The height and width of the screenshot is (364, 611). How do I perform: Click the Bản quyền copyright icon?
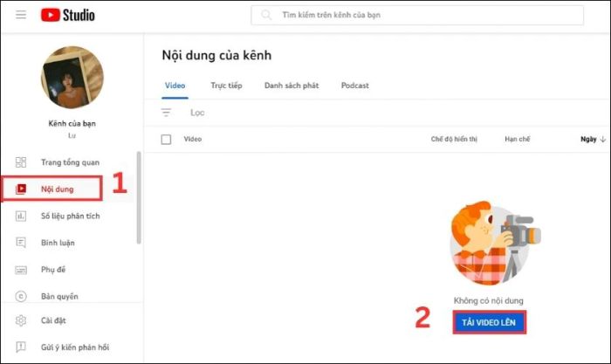(x=21, y=297)
